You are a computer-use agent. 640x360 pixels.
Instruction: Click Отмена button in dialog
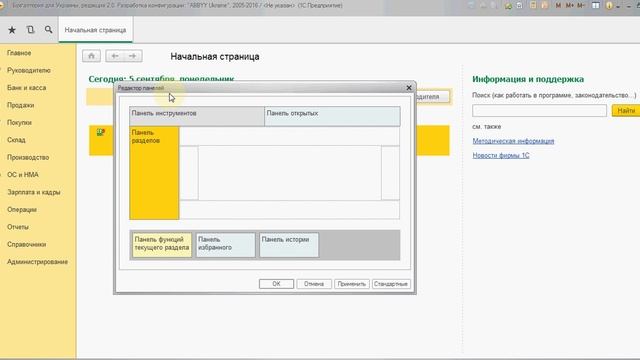pos(314,284)
